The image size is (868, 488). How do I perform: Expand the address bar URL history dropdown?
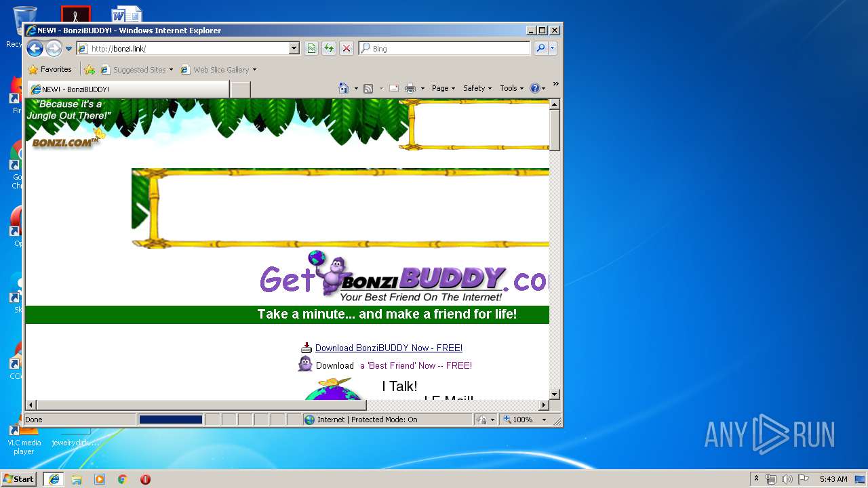[x=294, y=49]
